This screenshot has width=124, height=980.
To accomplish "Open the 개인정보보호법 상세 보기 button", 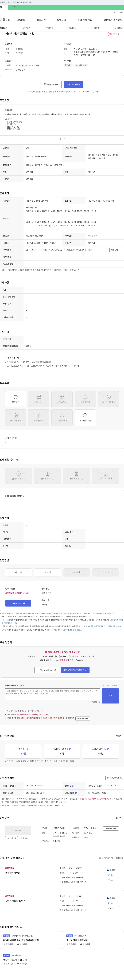I will coord(47,670).
